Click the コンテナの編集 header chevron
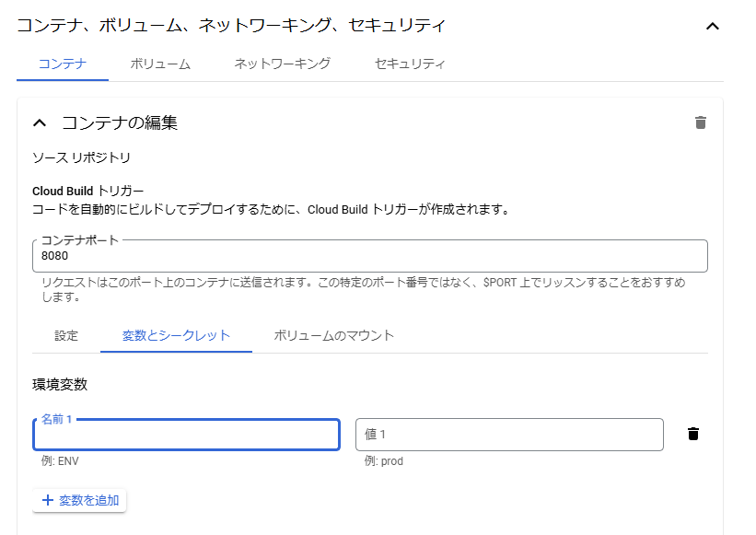The width and height of the screenshot is (756, 535). 38,121
